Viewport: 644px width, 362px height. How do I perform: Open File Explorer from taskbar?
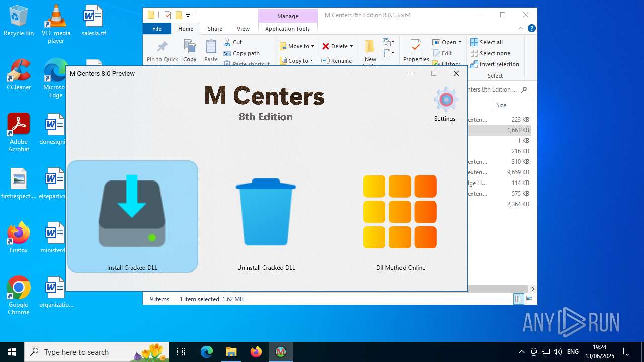(231, 352)
